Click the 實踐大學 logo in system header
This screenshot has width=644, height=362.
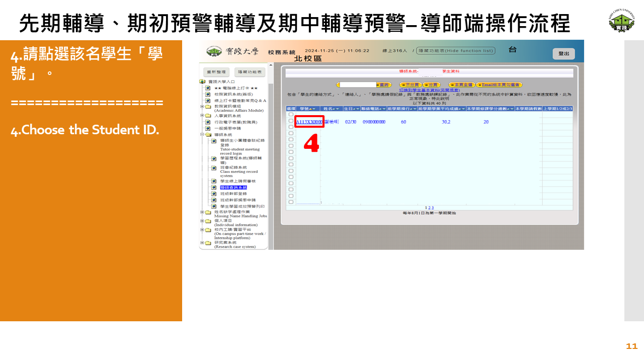click(x=214, y=51)
